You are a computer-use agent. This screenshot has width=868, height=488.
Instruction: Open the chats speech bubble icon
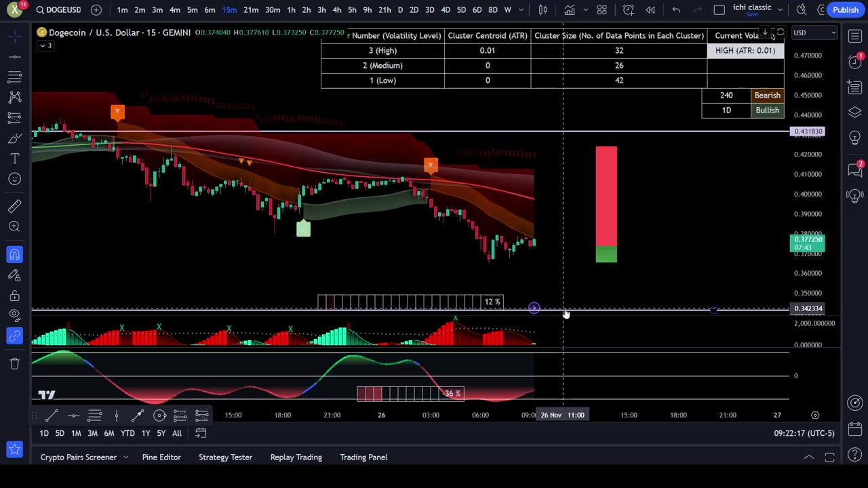click(854, 169)
